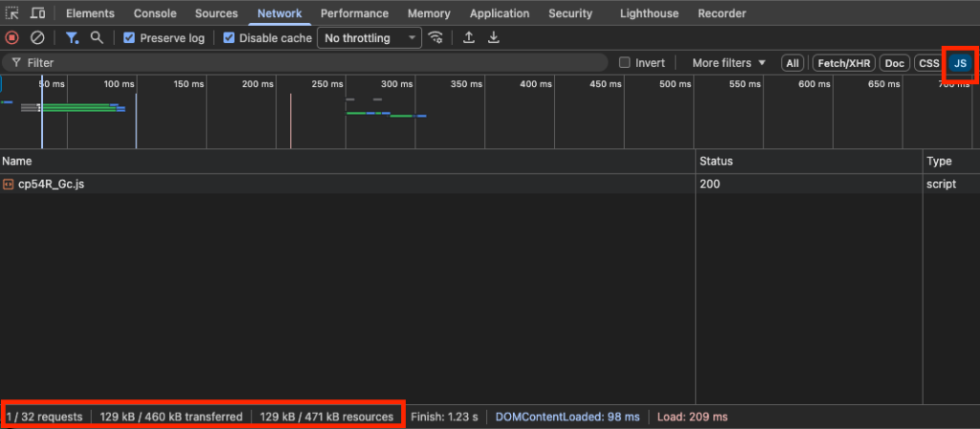The height and width of the screenshot is (429, 980).
Task: Filter requests by Fetch/XHR
Action: point(844,63)
